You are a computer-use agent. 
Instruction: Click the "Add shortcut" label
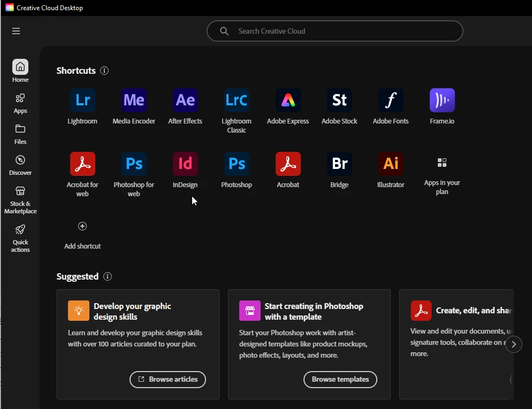(82, 246)
